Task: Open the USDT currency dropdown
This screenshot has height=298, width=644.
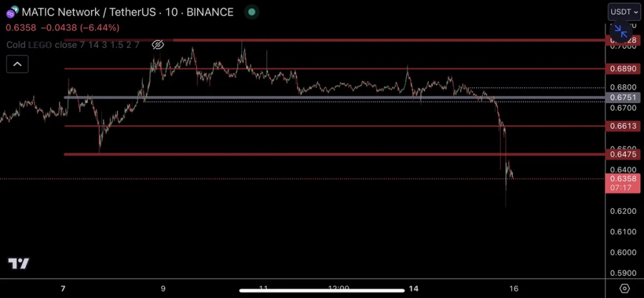Action: [x=624, y=12]
